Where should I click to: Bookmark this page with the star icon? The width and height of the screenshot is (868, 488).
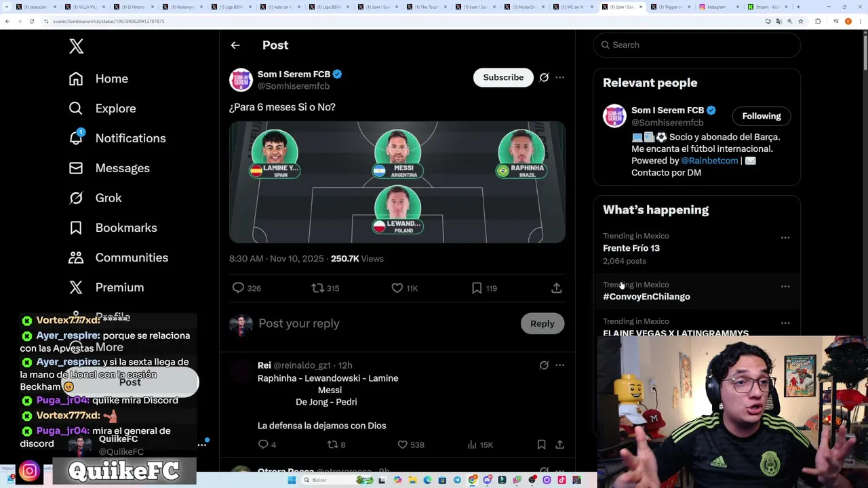pyautogui.click(x=800, y=21)
